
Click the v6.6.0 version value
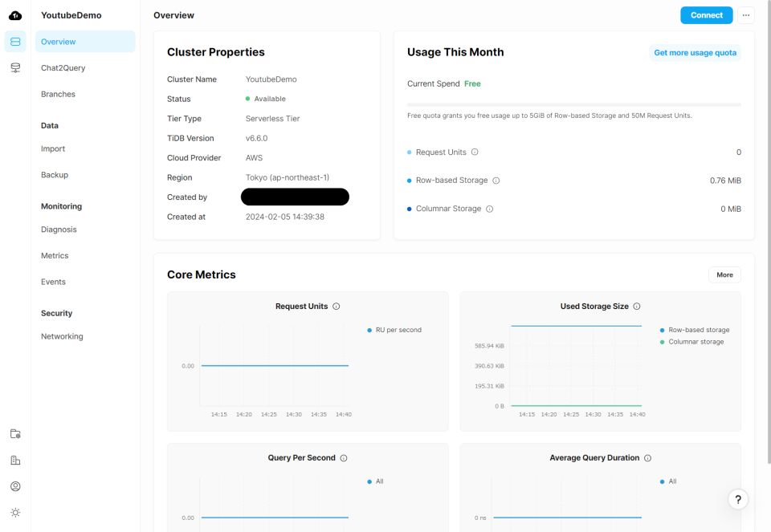[257, 138]
